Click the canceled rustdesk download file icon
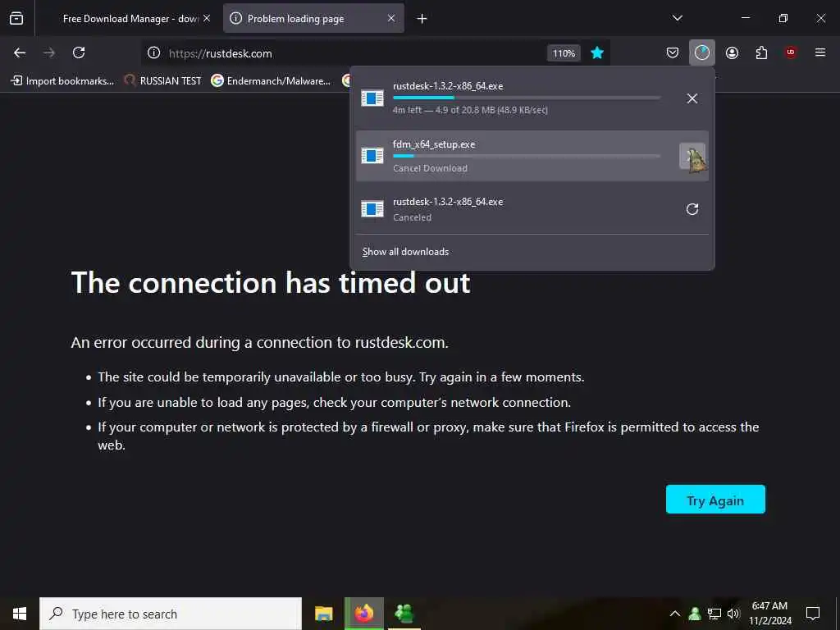Screen dimensions: 840x630 372,209
